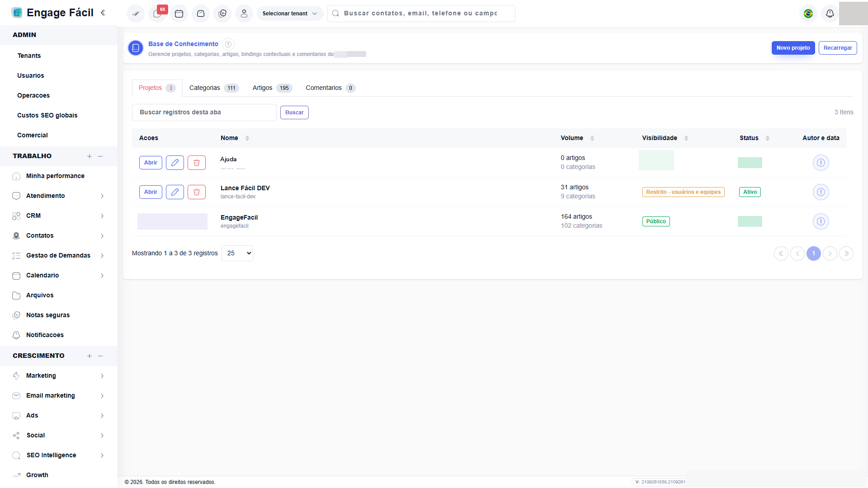The image size is (868, 488).
Task: Edit the Ajuda project with pencil icon
Action: (x=175, y=163)
